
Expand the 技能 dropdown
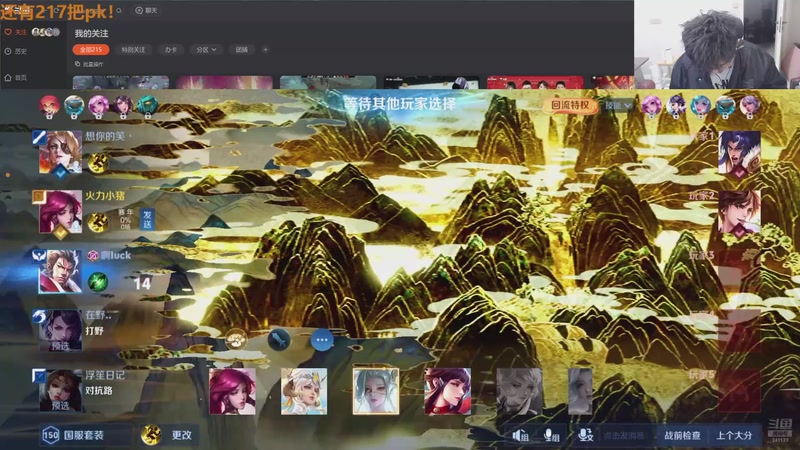pos(618,106)
